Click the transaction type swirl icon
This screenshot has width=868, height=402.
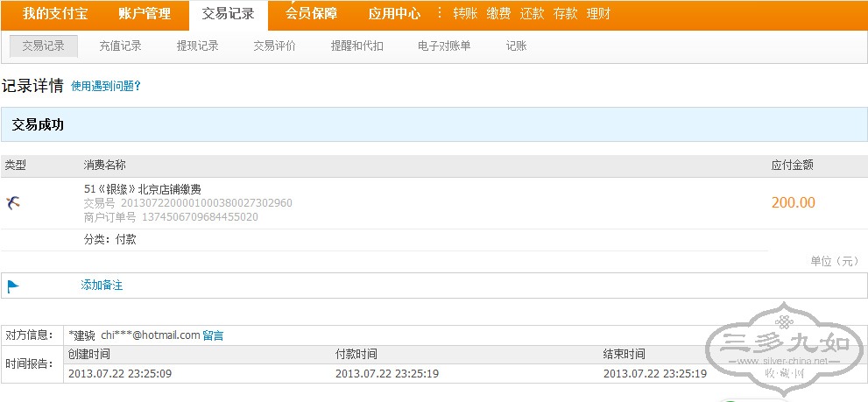[12, 203]
